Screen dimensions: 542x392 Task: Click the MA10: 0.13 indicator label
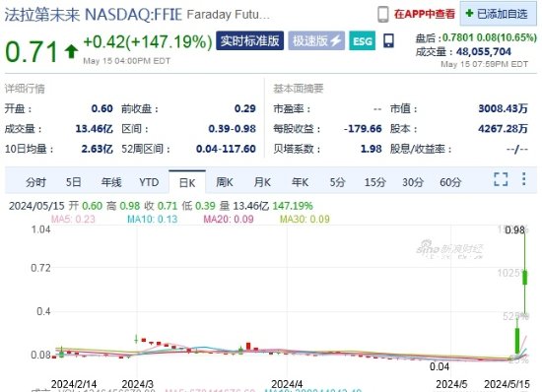click(152, 219)
